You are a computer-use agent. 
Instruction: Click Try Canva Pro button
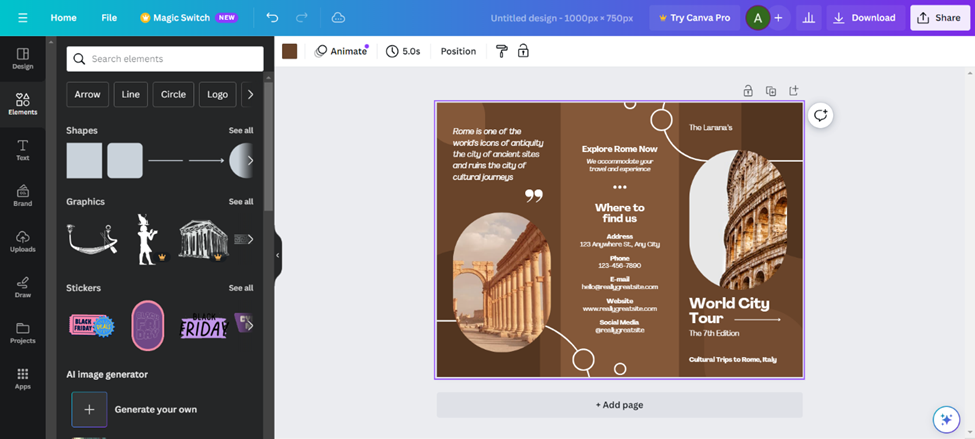click(695, 18)
